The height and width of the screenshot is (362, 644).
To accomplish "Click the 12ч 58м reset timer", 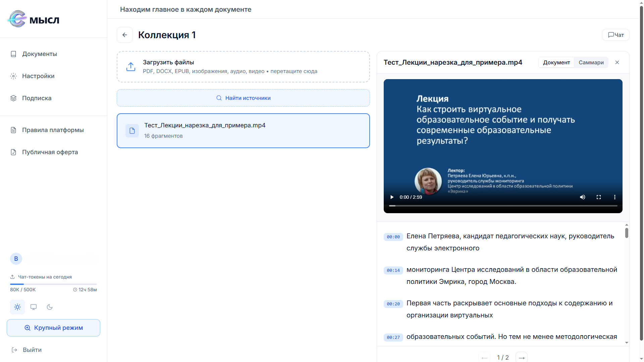I will [x=85, y=290].
